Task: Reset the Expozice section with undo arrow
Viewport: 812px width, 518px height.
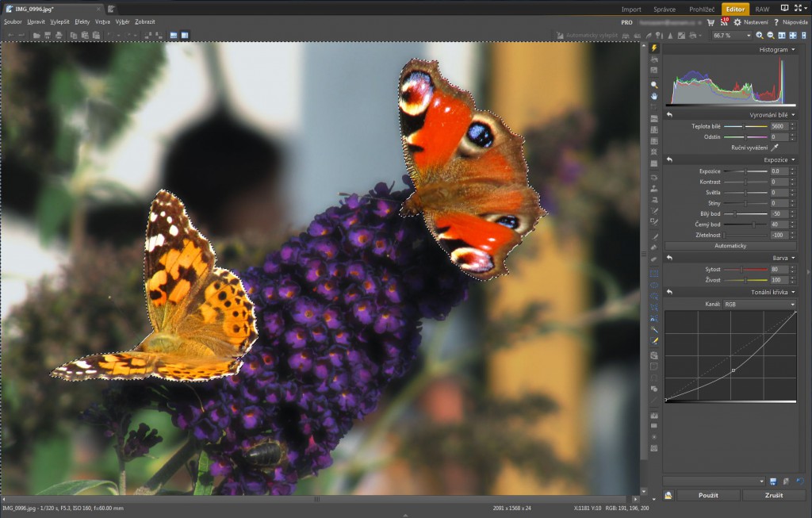Action: tap(669, 159)
